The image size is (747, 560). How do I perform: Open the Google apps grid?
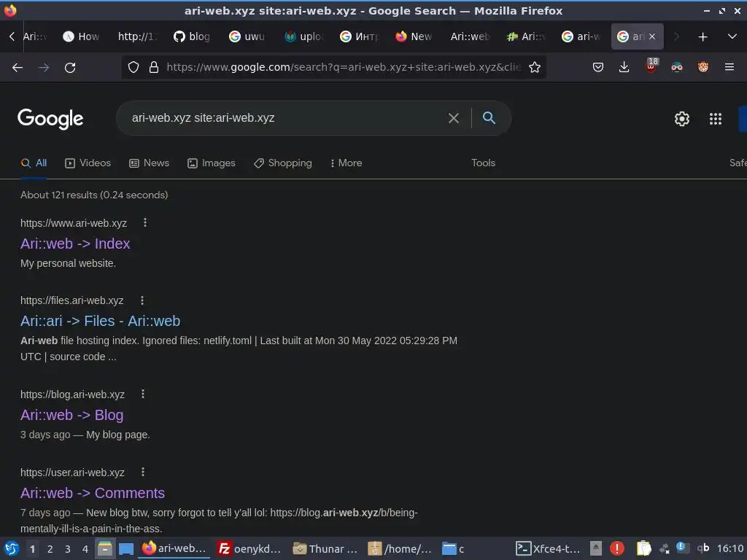715,119
